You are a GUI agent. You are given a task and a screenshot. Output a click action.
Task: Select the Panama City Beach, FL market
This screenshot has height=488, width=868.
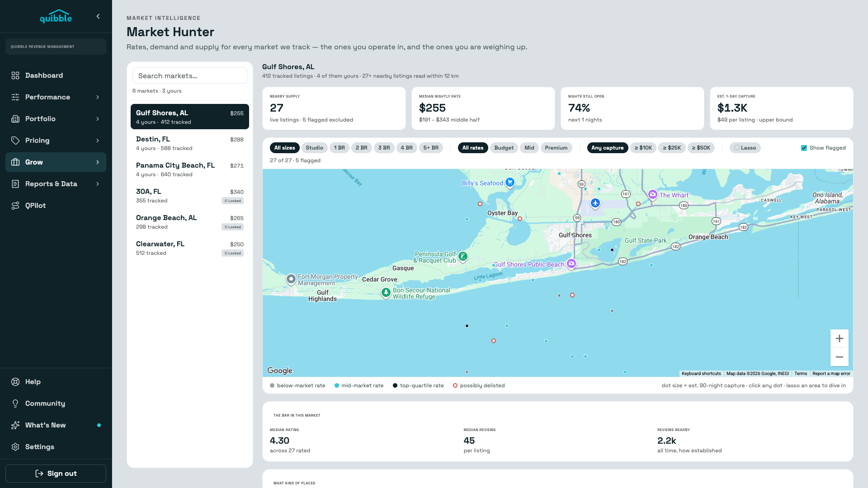click(190, 169)
